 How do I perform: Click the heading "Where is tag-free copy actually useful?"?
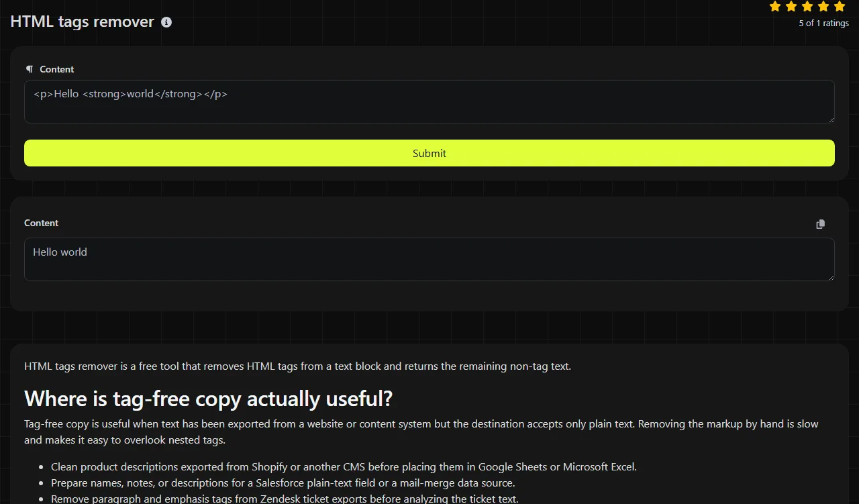point(208,399)
